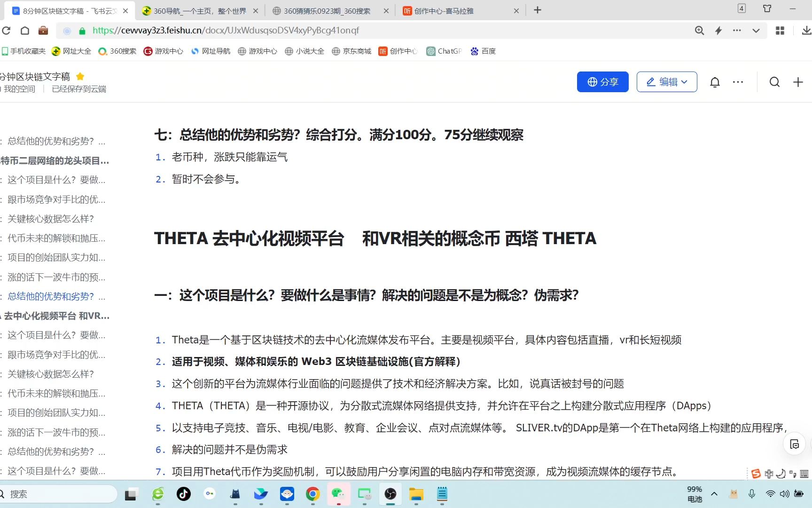Open 360 browser from the taskbar
The width and height of the screenshot is (812, 508).
pyautogui.click(x=158, y=494)
